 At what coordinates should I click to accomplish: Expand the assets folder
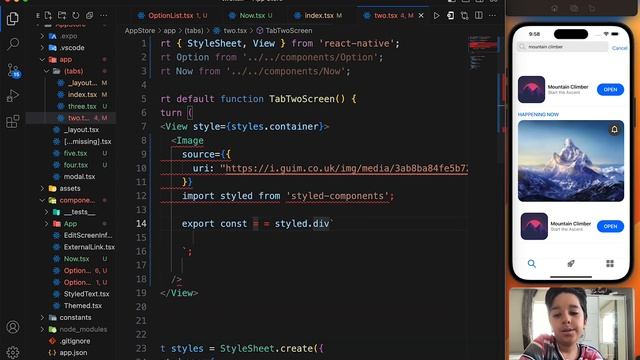[42, 189]
